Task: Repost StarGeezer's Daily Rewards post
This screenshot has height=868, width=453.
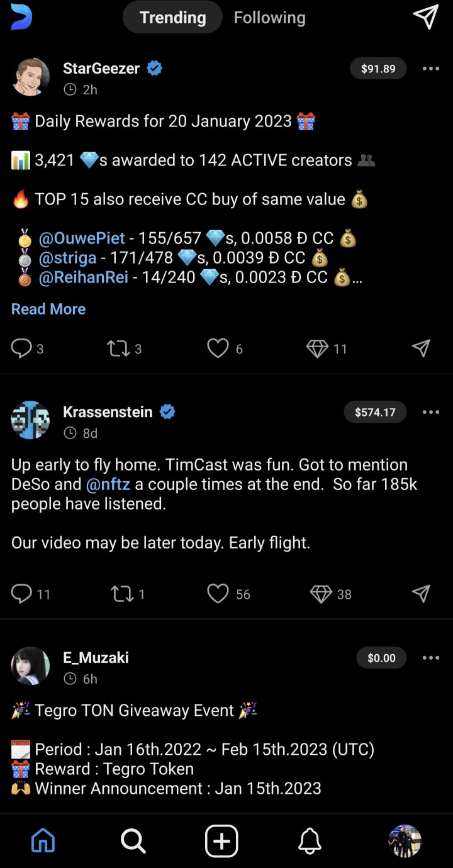Action: pyautogui.click(x=118, y=348)
